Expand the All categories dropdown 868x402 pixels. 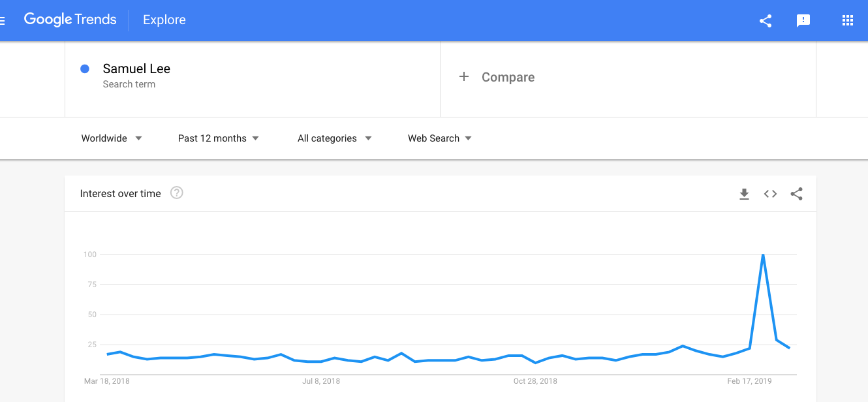coord(334,138)
